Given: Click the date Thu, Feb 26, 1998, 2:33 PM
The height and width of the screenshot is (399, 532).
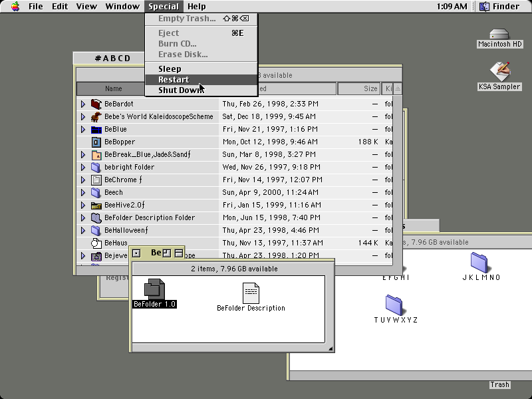Looking at the screenshot, I should 271,104.
